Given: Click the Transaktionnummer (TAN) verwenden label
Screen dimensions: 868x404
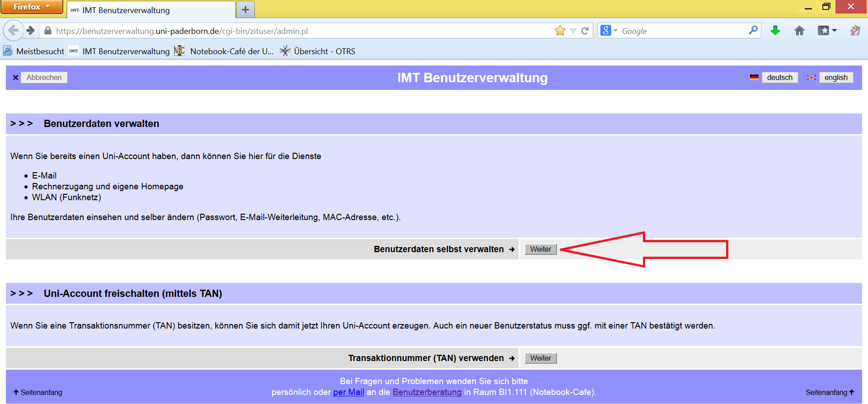Looking at the screenshot, I should click(x=426, y=358).
